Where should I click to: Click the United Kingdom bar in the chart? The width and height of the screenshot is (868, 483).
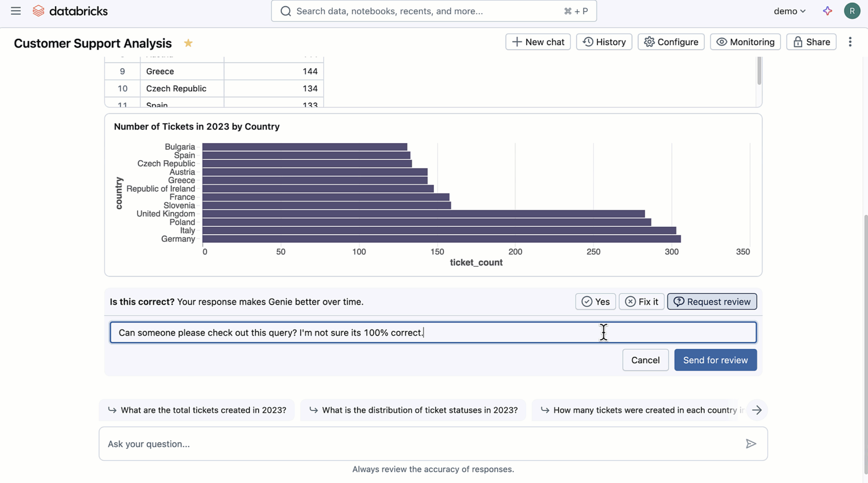tap(424, 214)
